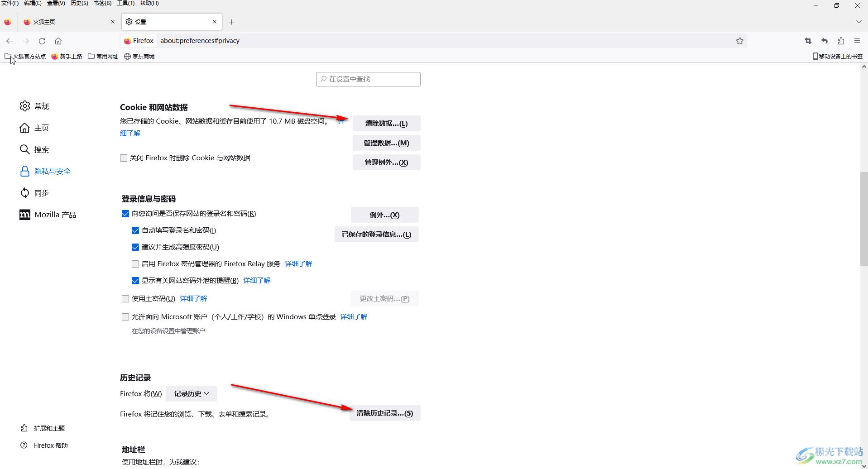Open the application hamburger menu
The width and height of the screenshot is (868, 469).
point(857,41)
